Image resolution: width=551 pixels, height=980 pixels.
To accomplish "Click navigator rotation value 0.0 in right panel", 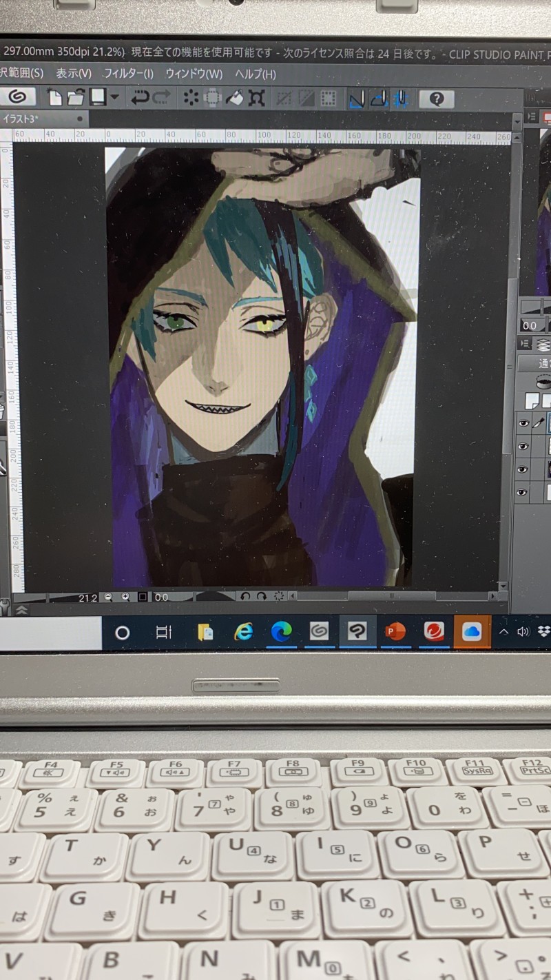I will click(x=529, y=326).
